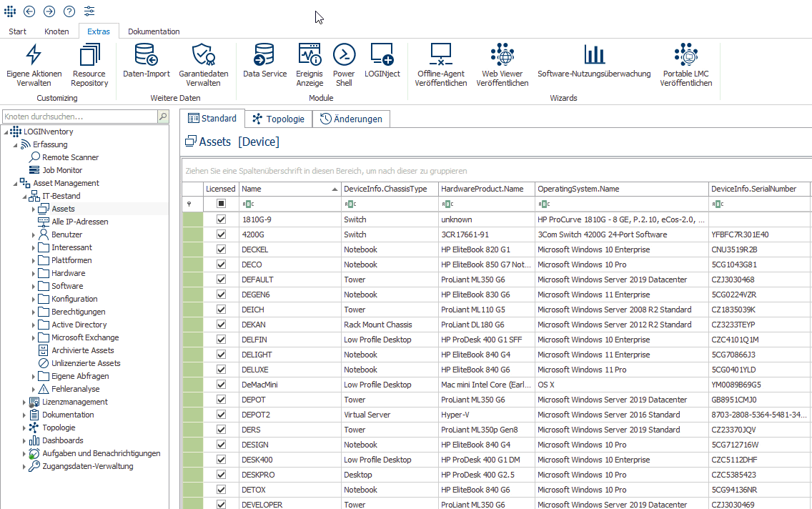
Task: Expand the Hardware folder
Action: click(x=34, y=273)
